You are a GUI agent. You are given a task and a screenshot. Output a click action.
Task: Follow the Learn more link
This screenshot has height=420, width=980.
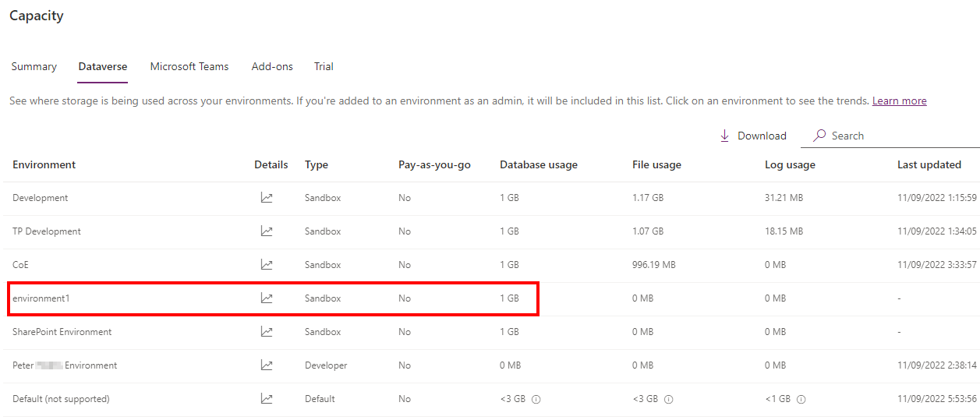pyautogui.click(x=899, y=101)
